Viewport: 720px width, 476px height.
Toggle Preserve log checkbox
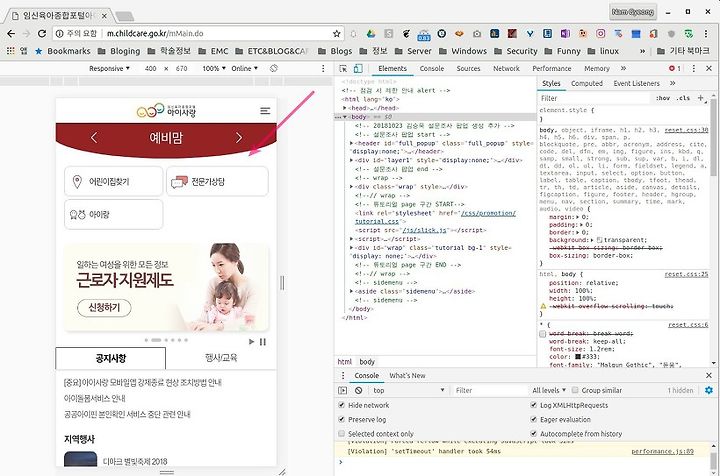pos(341,419)
